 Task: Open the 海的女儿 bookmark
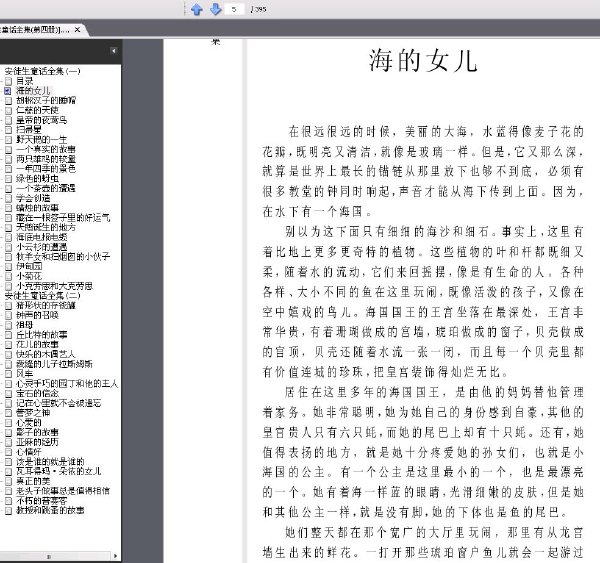tap(33, 91)
